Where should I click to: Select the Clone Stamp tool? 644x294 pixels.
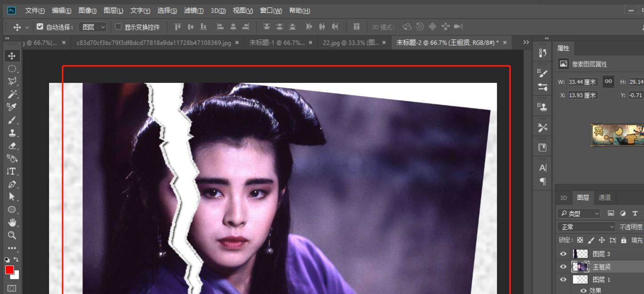pyautogui.click(x=12, y=133)
